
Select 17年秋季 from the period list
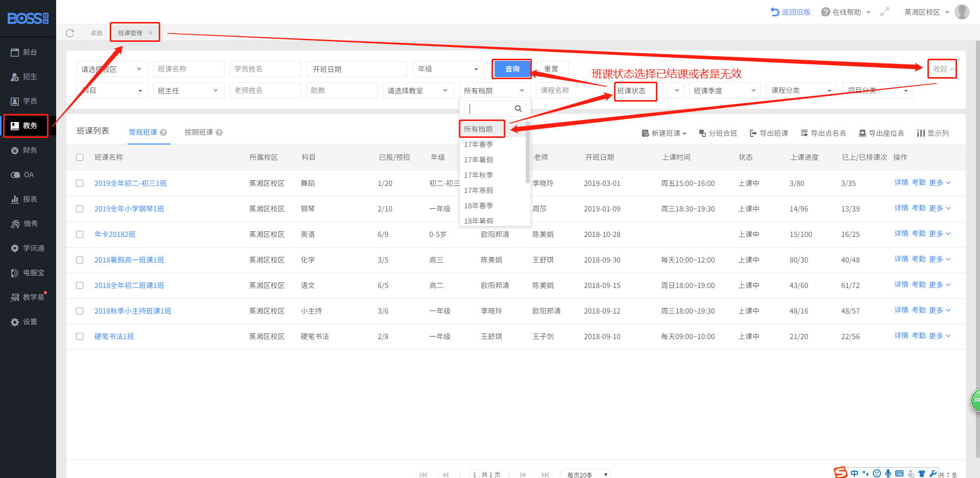tap(478, 175)
